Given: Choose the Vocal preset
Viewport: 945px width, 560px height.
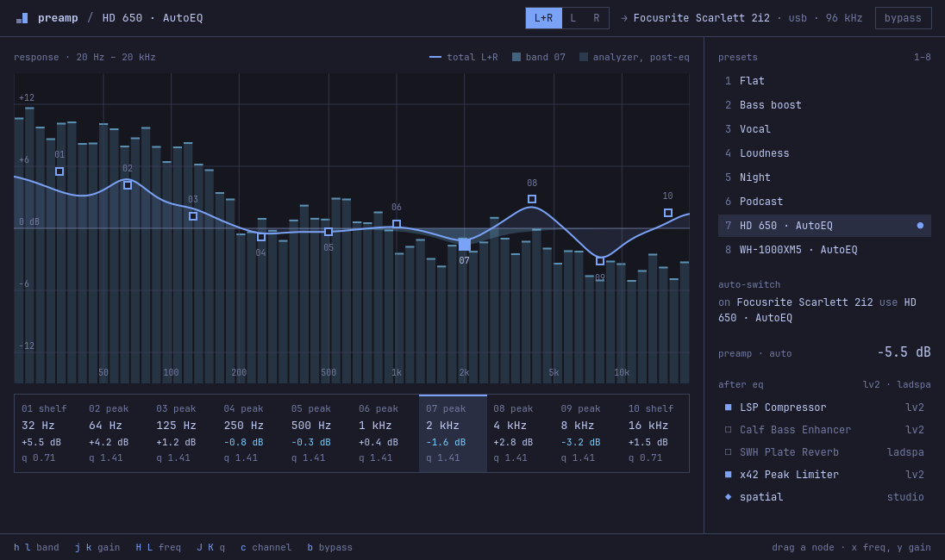Looking at the screenshot, I should (x=824, y=129).
